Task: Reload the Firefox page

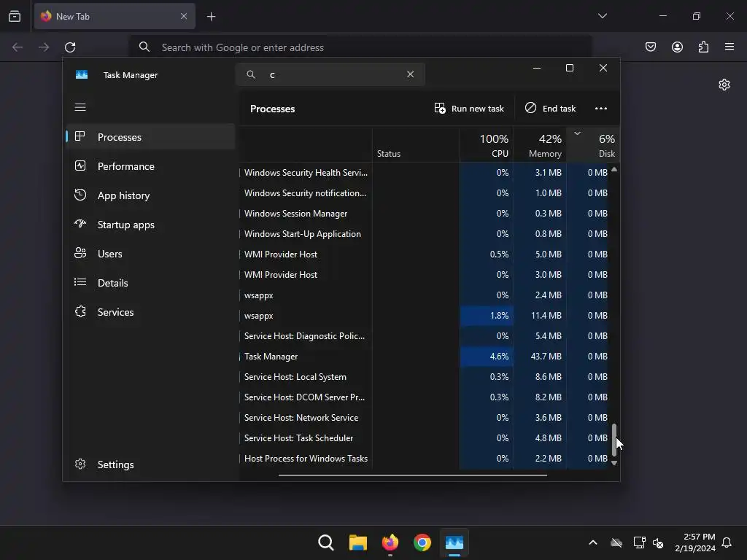Action: point(70,47)
